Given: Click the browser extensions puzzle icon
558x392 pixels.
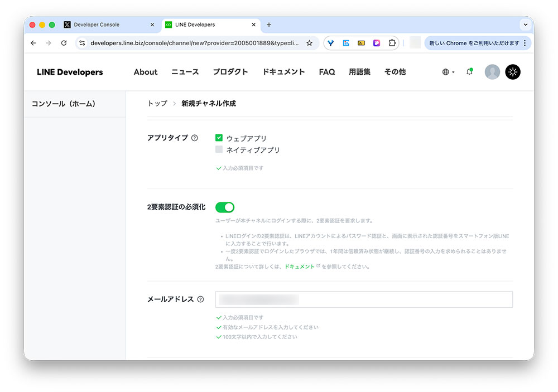Looking at the screenshot, I should point(392,42).
